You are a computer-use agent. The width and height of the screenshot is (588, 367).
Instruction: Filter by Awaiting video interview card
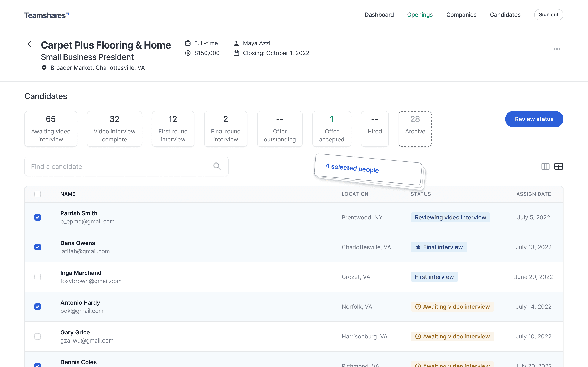click(x=51, y=129)
